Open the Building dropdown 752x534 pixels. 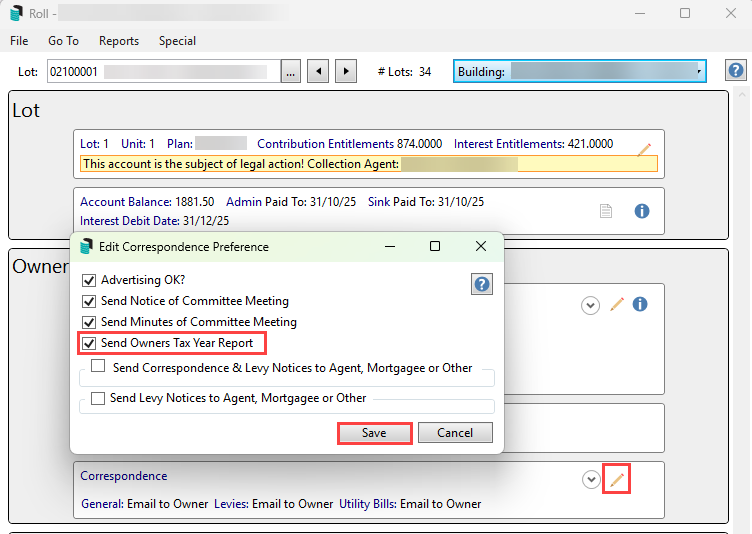tap(579, 71)
